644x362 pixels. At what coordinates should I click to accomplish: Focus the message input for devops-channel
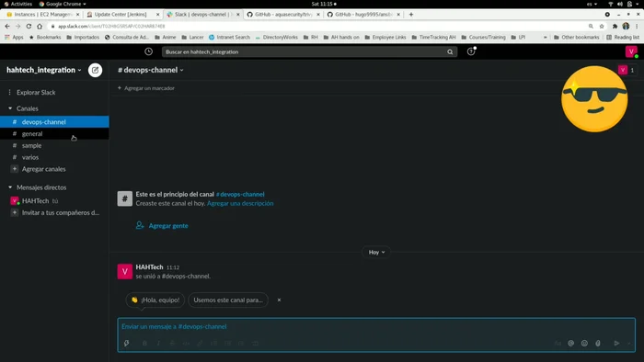376,327
